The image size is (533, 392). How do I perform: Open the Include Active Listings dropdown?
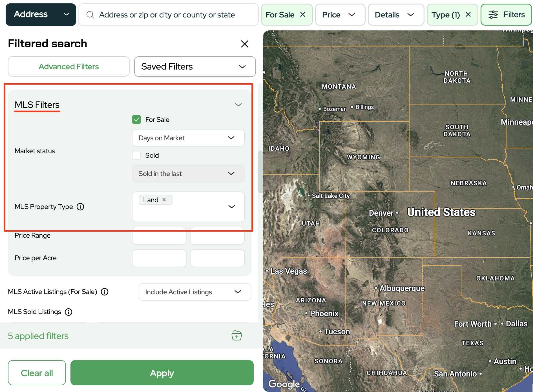pyautogui.click(x=195, y=292)
